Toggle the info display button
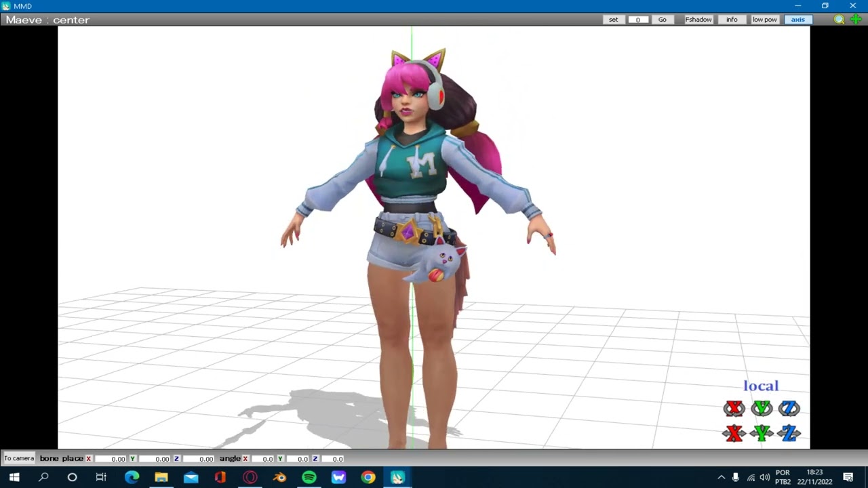 click(732, 20)
